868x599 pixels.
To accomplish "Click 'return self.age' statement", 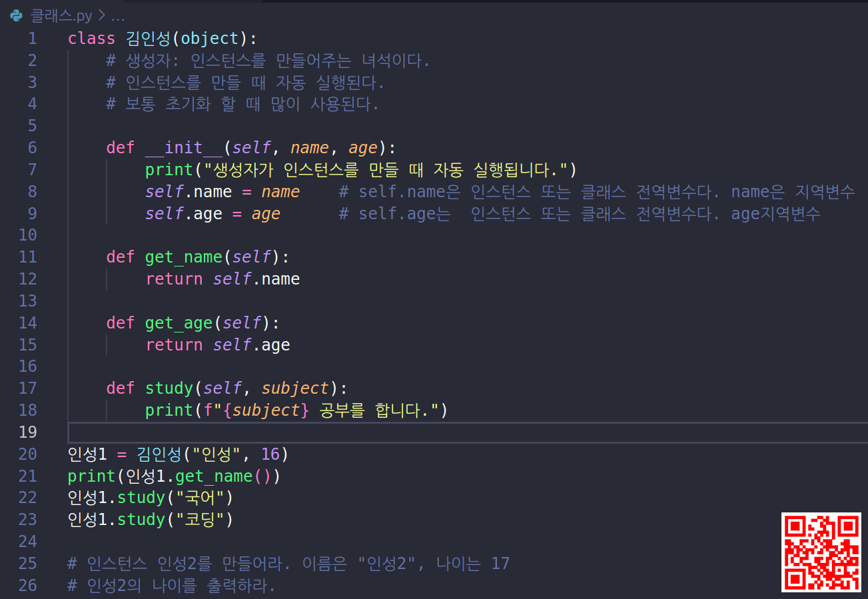I will pos(218,345).
